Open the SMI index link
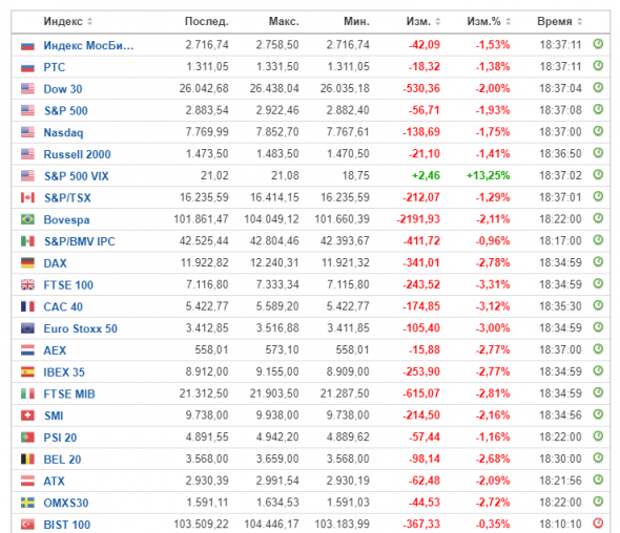Viewport: 620px width, 533px height. point(54,416)
